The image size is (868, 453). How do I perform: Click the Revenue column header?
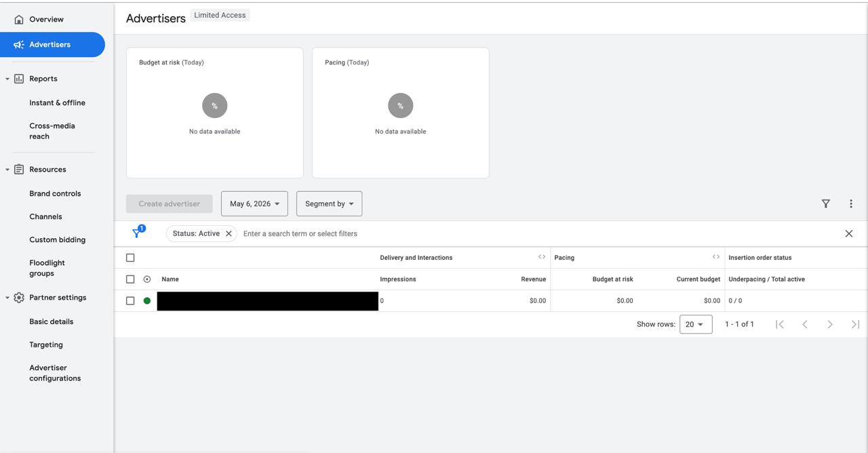click(x=533, y=279)
